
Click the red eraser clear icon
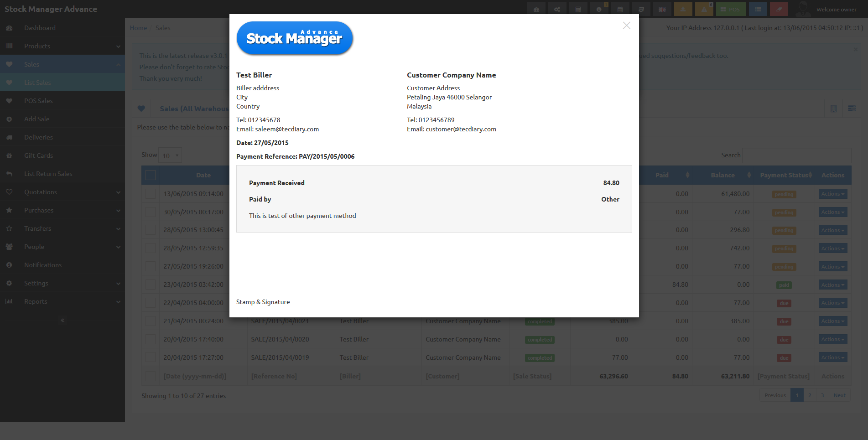[779, 9]
